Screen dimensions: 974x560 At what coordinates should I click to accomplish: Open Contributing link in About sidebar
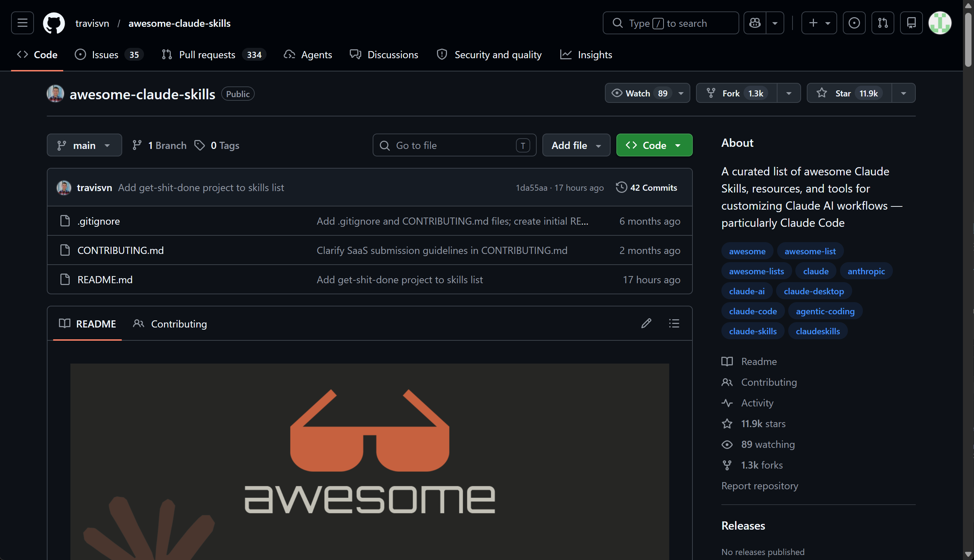point(759,382)
